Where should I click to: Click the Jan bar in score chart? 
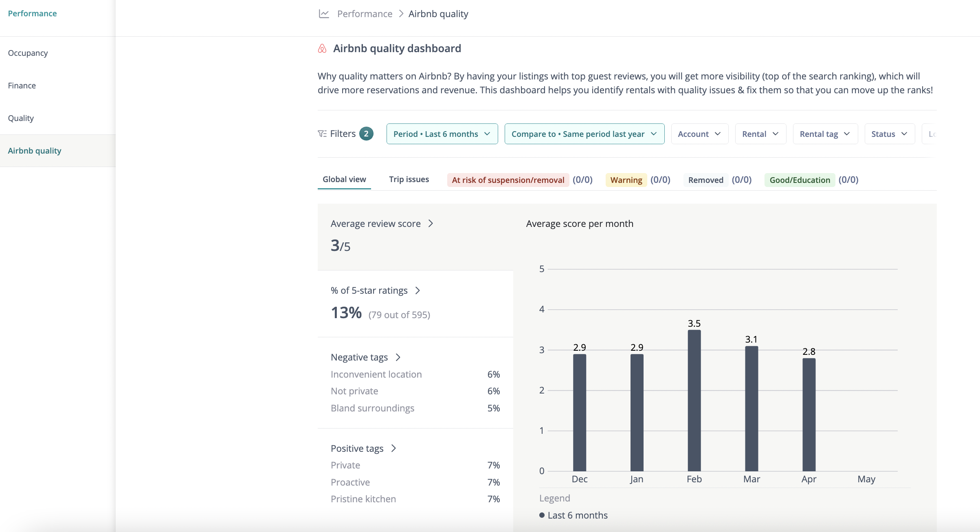coord(637,412)
